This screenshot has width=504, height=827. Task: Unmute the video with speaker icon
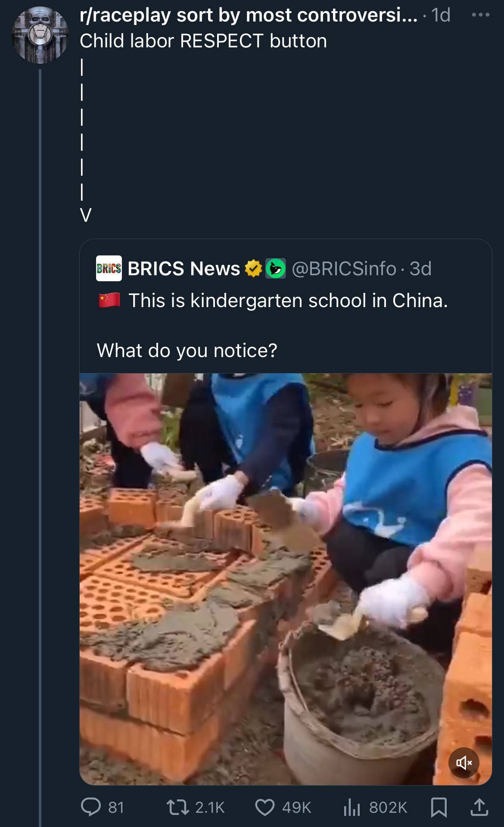click(x=464, y=763)
